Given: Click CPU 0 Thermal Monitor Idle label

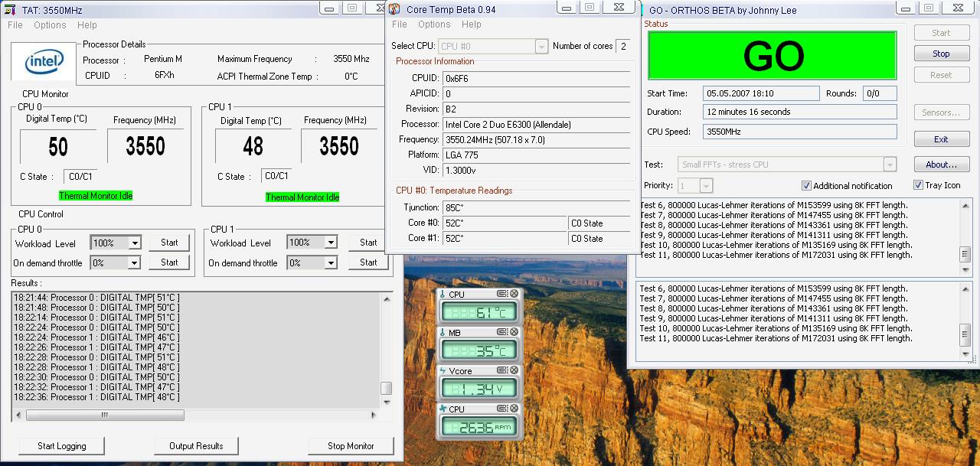Looking at the screenshot, I should (96, 196).
